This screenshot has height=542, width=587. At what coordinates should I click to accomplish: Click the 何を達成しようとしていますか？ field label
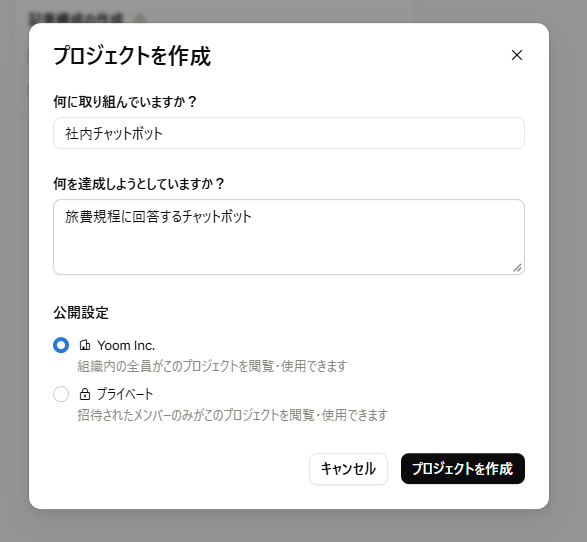[139, 184]
